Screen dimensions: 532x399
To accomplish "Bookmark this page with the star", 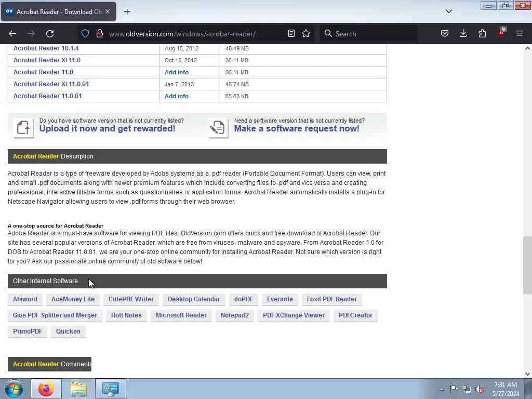I will [x=306, y=34].
